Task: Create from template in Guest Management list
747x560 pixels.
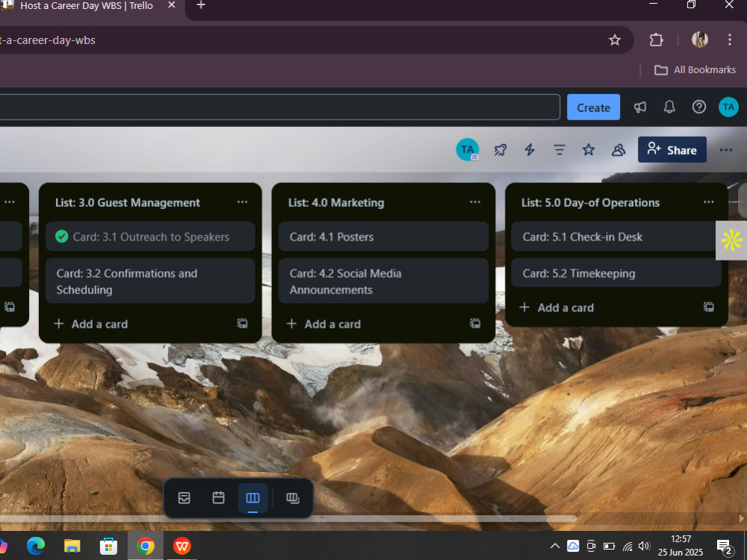Action: [243, 324]
